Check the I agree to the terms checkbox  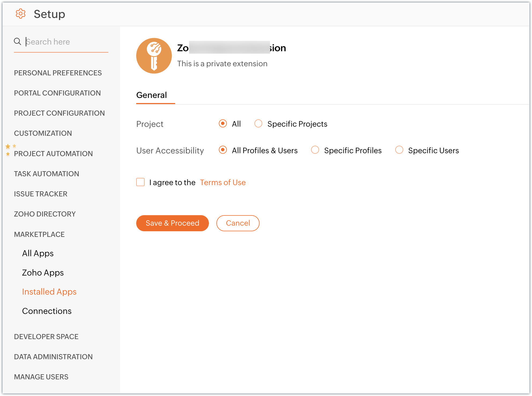pyautogui.click(x=141, y=182)
